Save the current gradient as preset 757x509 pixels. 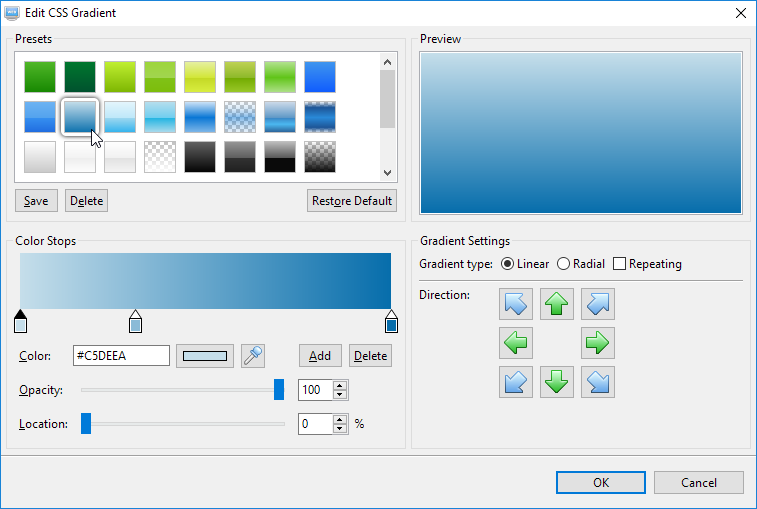pos(36,200)
